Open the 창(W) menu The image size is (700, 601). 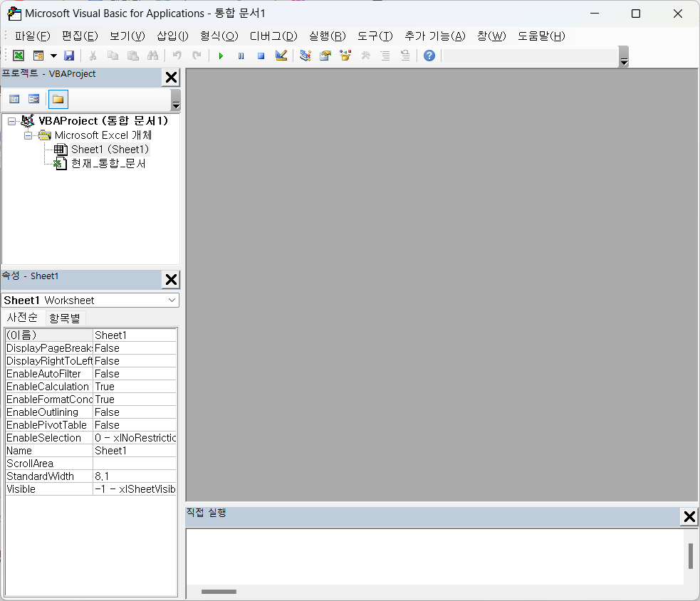pos(491,36)
